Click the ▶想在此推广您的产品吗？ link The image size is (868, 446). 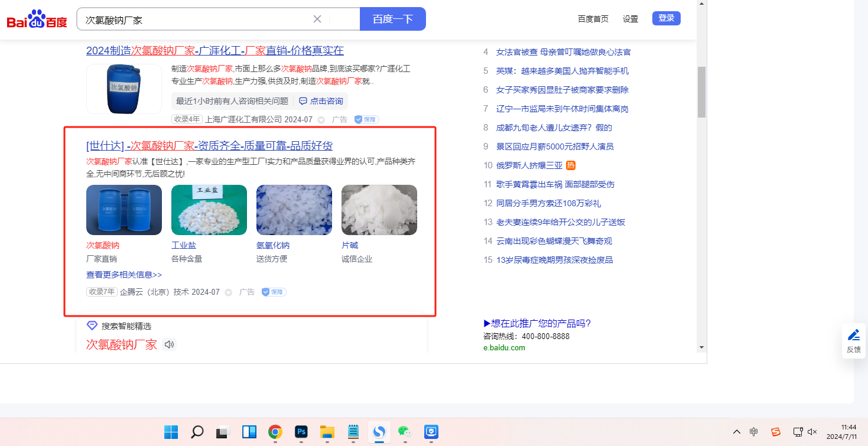537,323
